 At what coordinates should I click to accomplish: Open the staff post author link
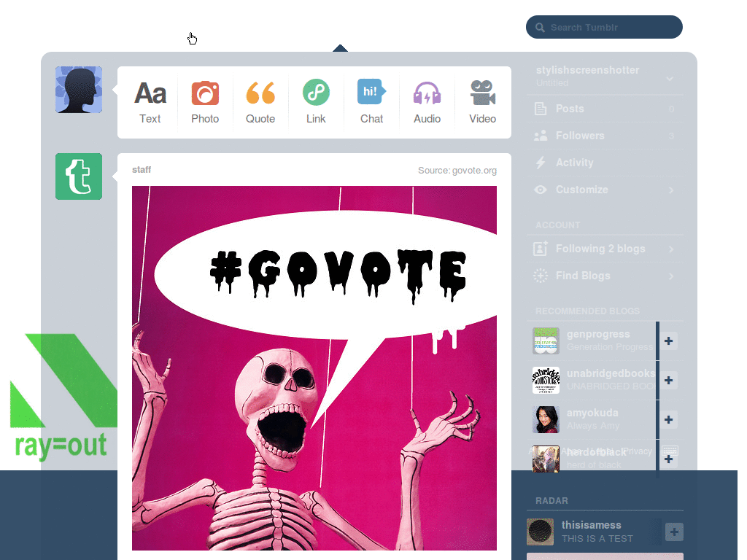pyautogui.click(x=142, y=169)
